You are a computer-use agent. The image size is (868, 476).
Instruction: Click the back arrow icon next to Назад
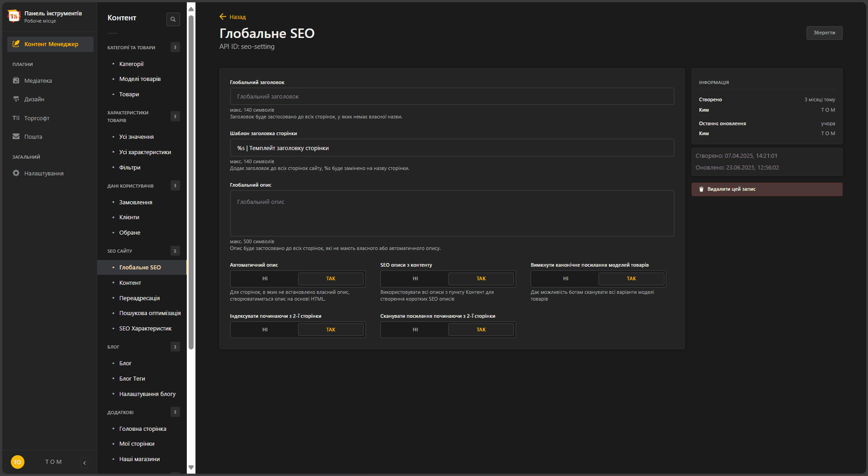point(223,17)
